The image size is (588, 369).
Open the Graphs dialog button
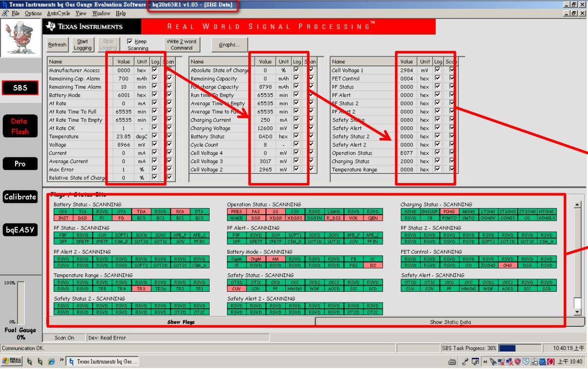229,45
